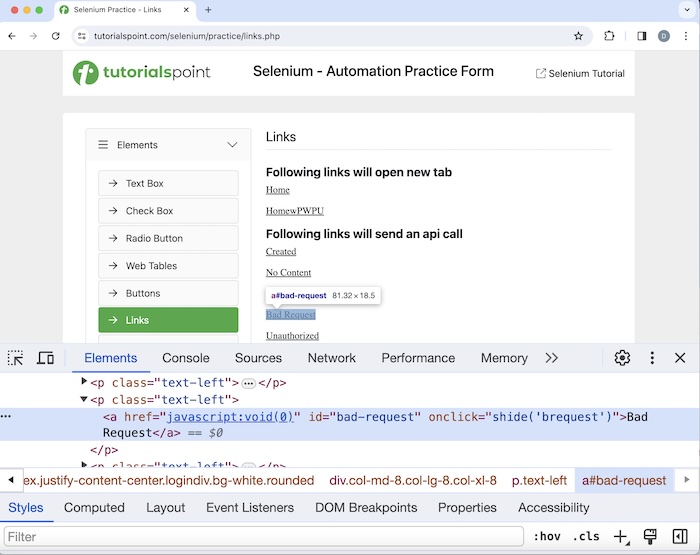700x555 pixels.
Task: Select p.text-left in the breadcrumb
Action: (539, 481)
